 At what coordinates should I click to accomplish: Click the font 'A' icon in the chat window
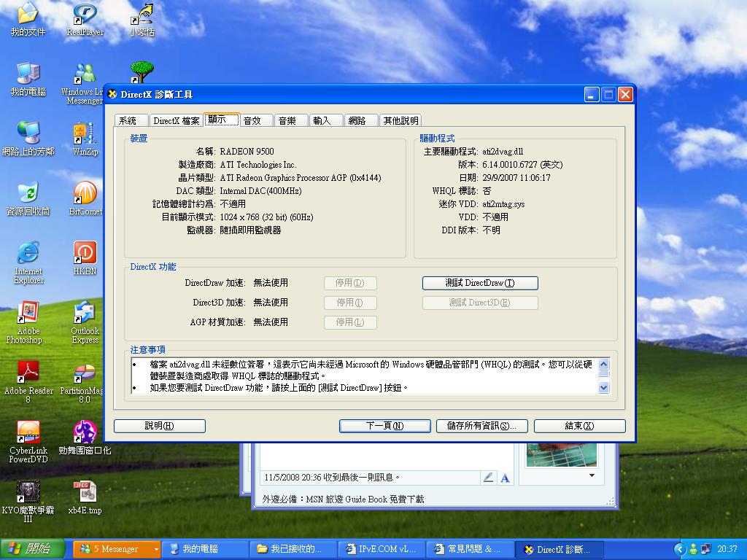(x=504, y=478)
